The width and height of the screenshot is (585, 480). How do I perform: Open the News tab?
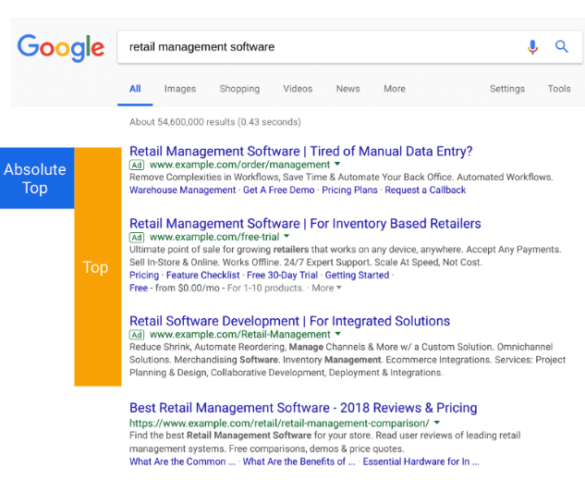click(348, 89)
